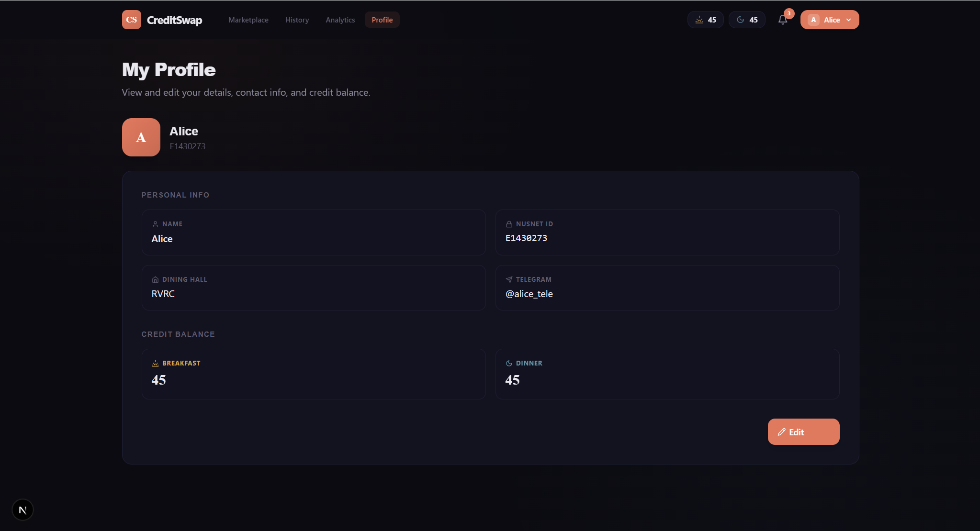This screenshot has height=531, width=980.
Task: Click the CS logo icon
Action: click(x=131, y=20)
